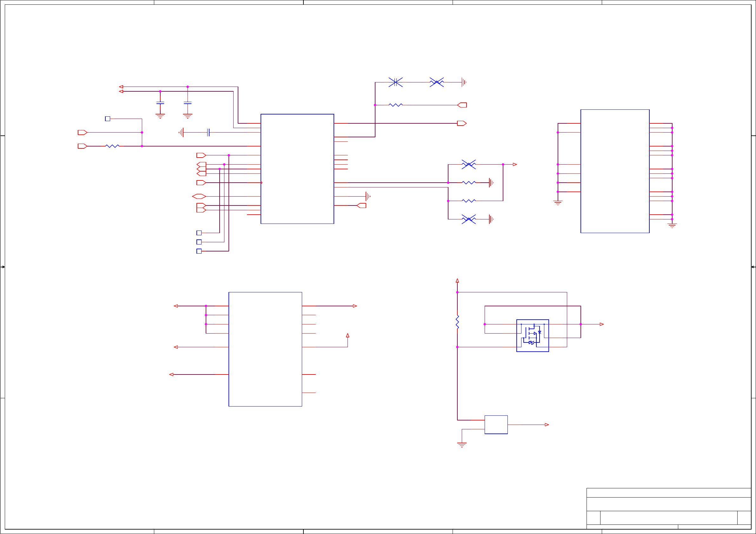Click the ground symbol below the small bottom box

tap(462, 445)
